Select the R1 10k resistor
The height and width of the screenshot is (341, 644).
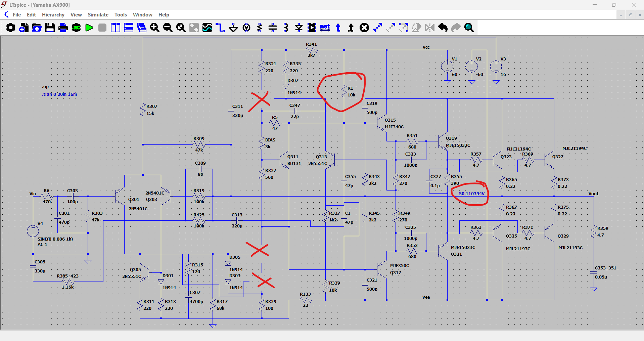(x=344, y=91)
